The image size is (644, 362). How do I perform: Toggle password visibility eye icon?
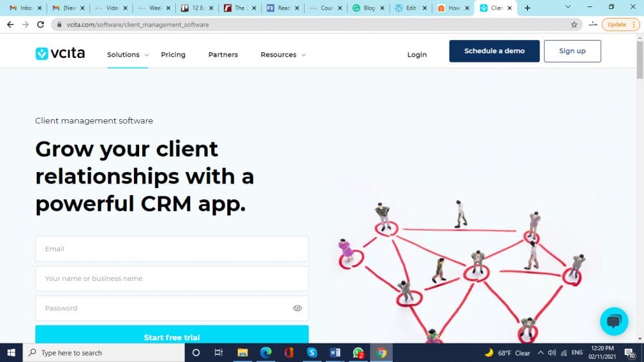pyautogui.click(x=297, y=309)
